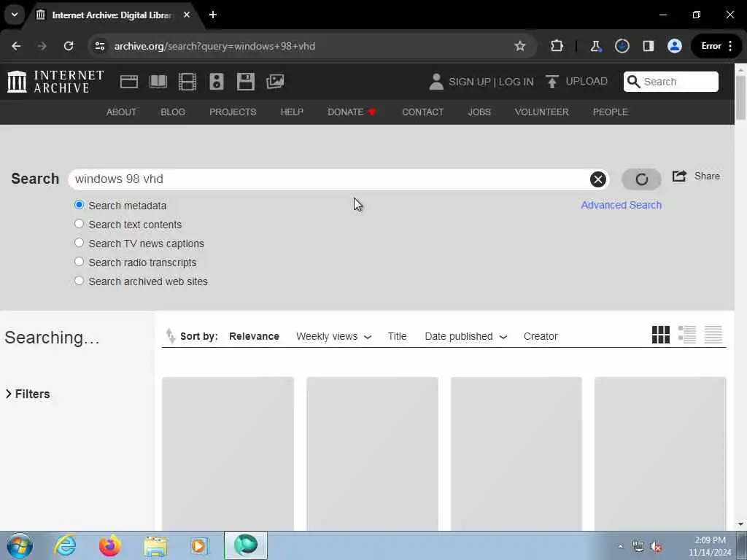
Task: View site information icon in address bar
Action: [x=99, y=46]
